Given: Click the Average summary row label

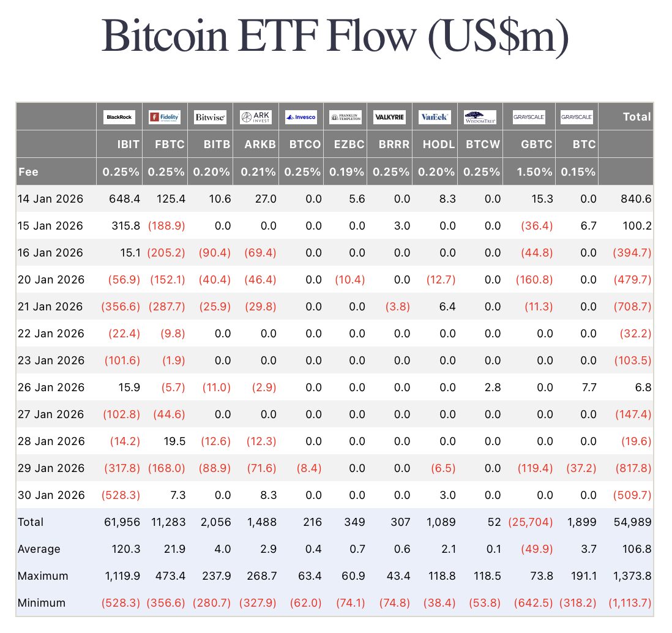Looking at the screenshot, I should point(39,549).
